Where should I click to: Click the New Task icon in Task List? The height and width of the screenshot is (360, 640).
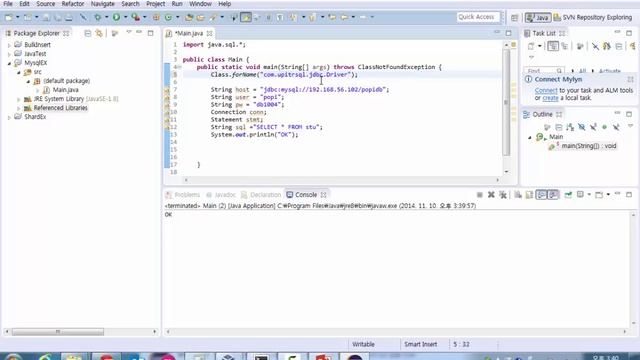531,46
